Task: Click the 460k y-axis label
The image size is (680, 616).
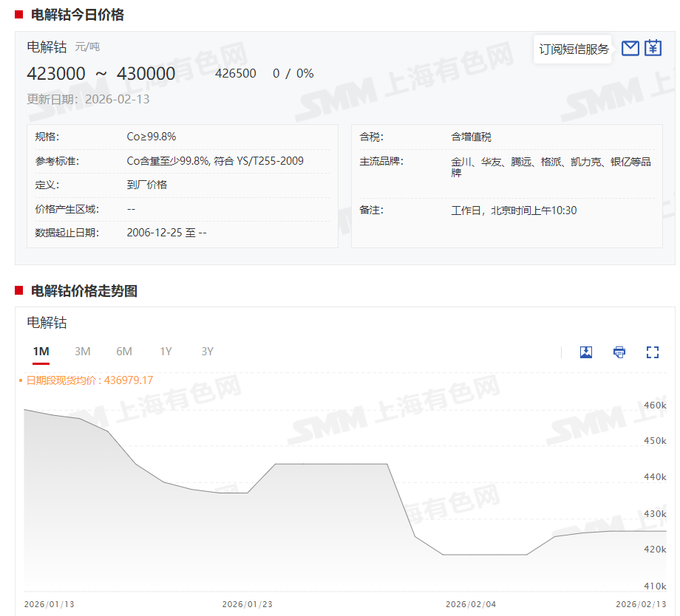Action: 655,405
